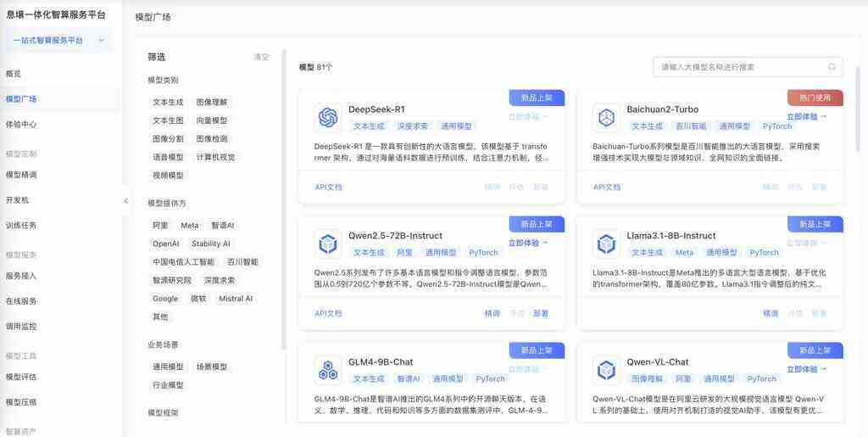Click 立即体验 on Qwen-VL-Chat card
The width and height of the screenshot is (868, 437).
(807, 369)
